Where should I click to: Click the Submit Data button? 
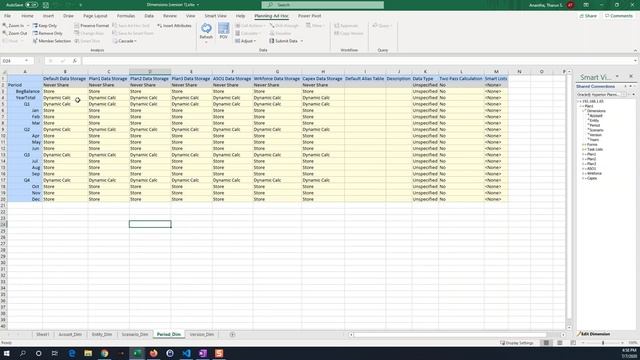click(283, 41)
